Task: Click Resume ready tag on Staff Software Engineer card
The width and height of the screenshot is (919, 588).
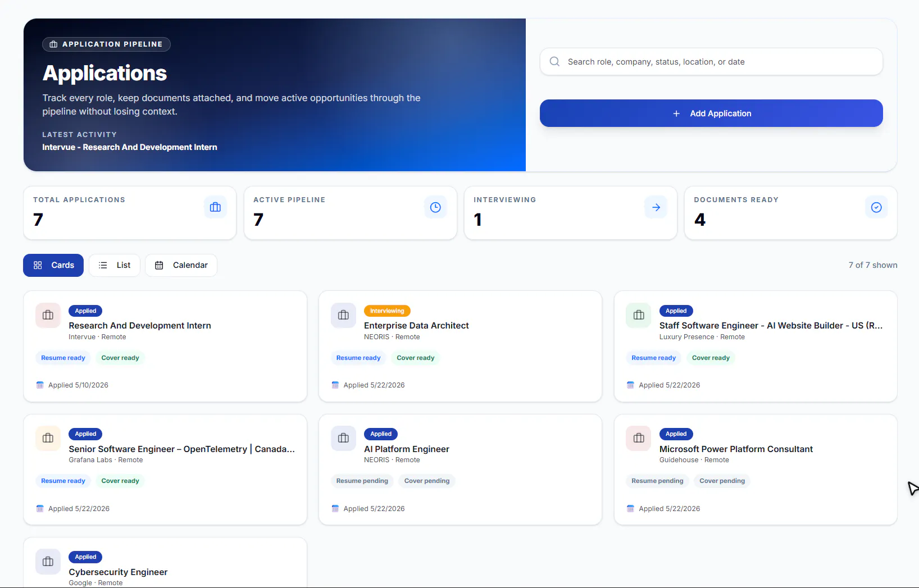Action: click(x=654, y=358)
